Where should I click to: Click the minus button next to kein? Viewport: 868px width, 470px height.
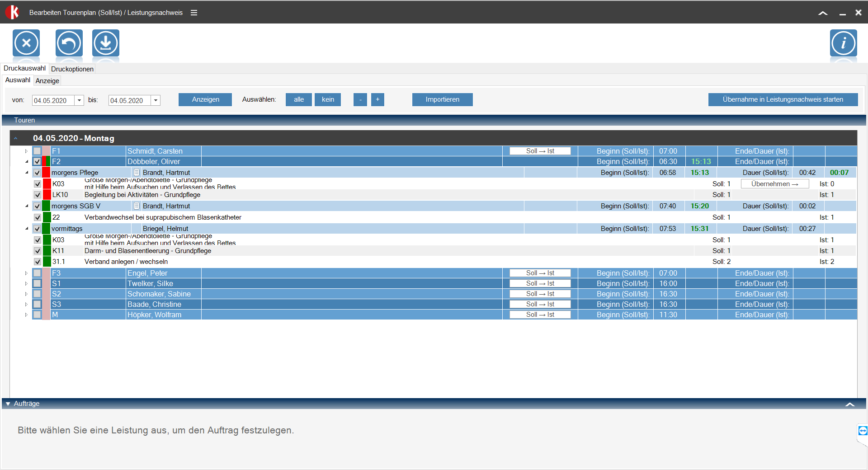[360, 99]
